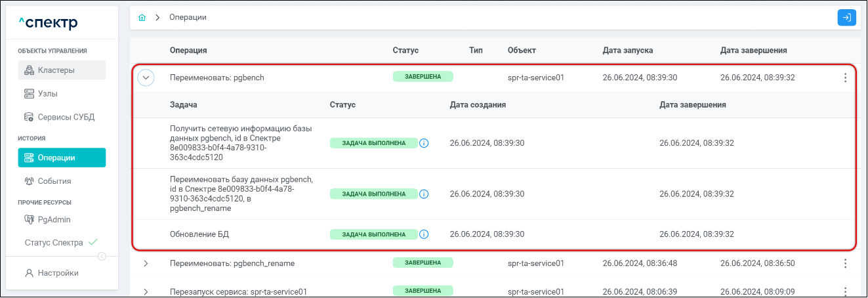Open Настройки at the bottom of the sidebar
This screenshot has height=298, width=868.
58,273
